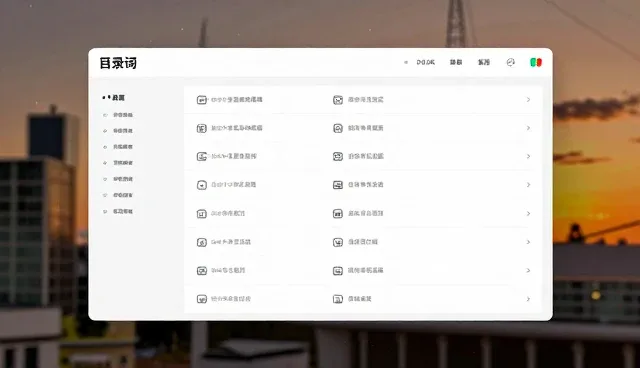
Task: Open the sixth sidebar entry under the bold heading
Action: coord(118,195)
